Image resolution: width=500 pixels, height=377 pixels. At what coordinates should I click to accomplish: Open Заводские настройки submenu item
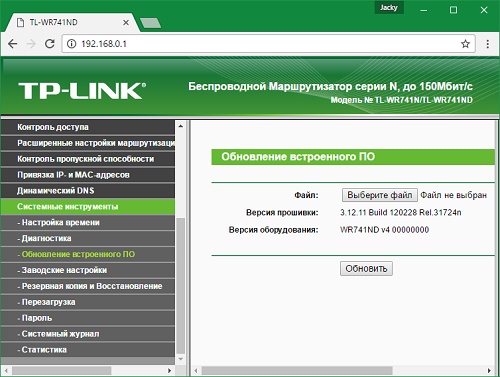(x=88, y=270)
